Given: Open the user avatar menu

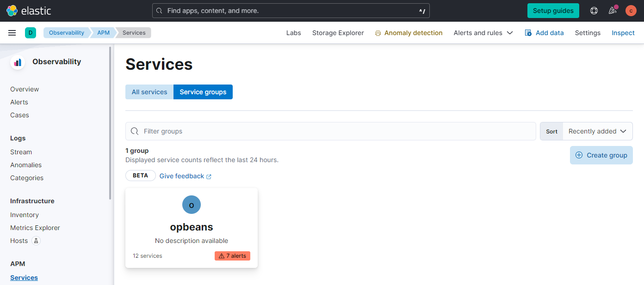Looking at the screenshot, I should pos(631,11).
